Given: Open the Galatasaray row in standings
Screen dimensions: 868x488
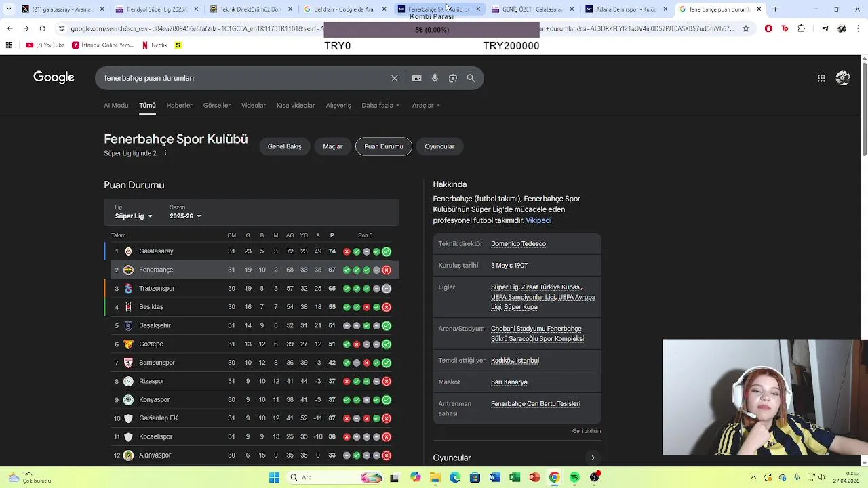Looking at the screenshot, I should click(x=251, y=251).
